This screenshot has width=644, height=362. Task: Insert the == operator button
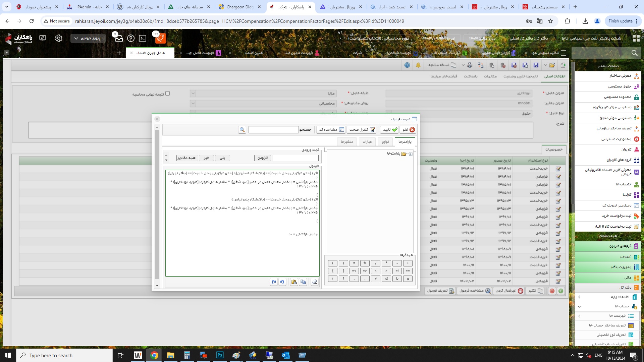coord(408,271)
